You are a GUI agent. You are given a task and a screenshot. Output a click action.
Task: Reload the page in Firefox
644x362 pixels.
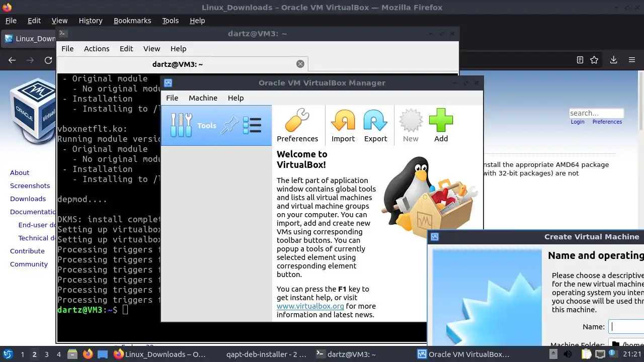[x=48, y=60]
